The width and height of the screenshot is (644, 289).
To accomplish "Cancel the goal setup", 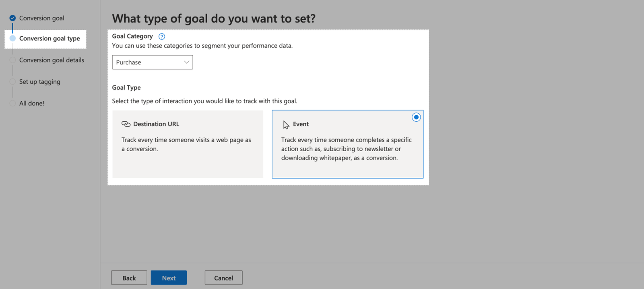I will [x=223, y=278].
